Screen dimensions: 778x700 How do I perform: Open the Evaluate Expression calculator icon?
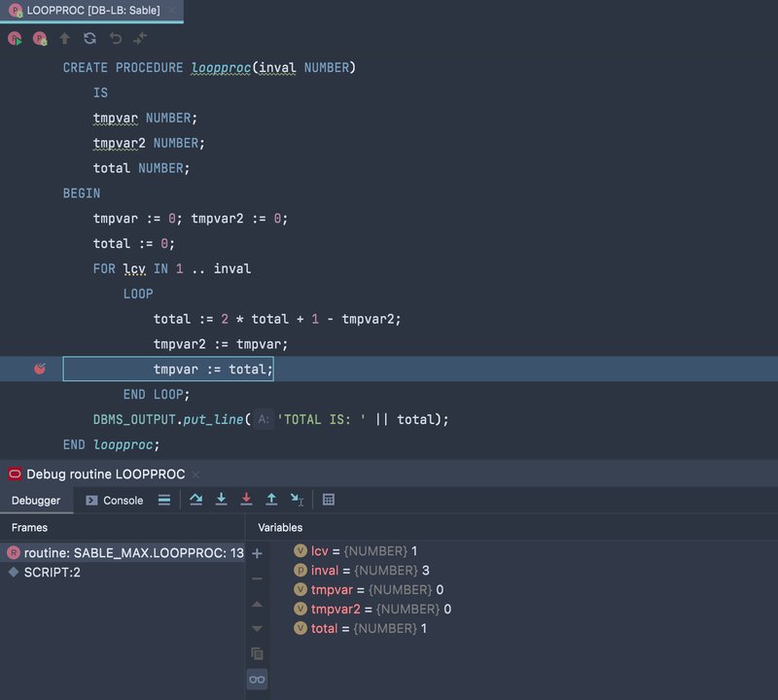pyautogui.click(x=329, y=500)
